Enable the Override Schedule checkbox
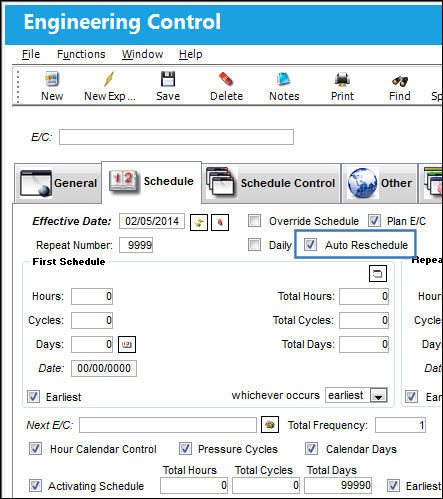Viewport: 443px width, 499px height. 255,221
